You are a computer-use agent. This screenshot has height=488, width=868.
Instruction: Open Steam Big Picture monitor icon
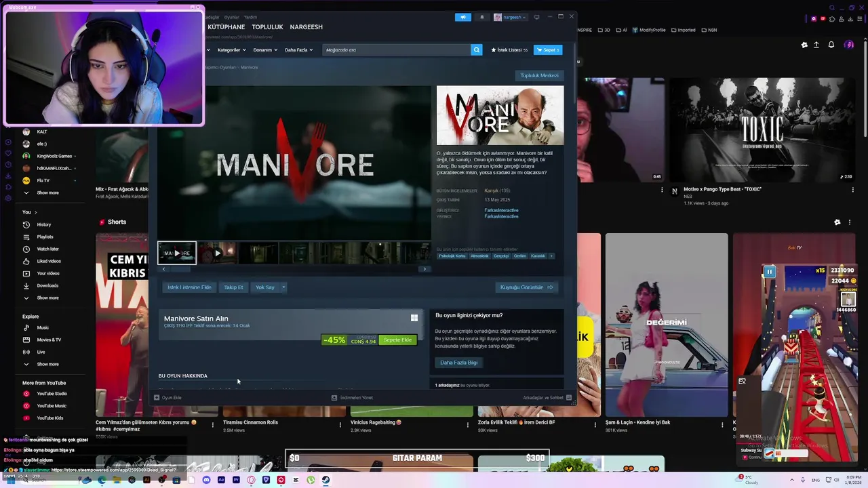(536, 17)
